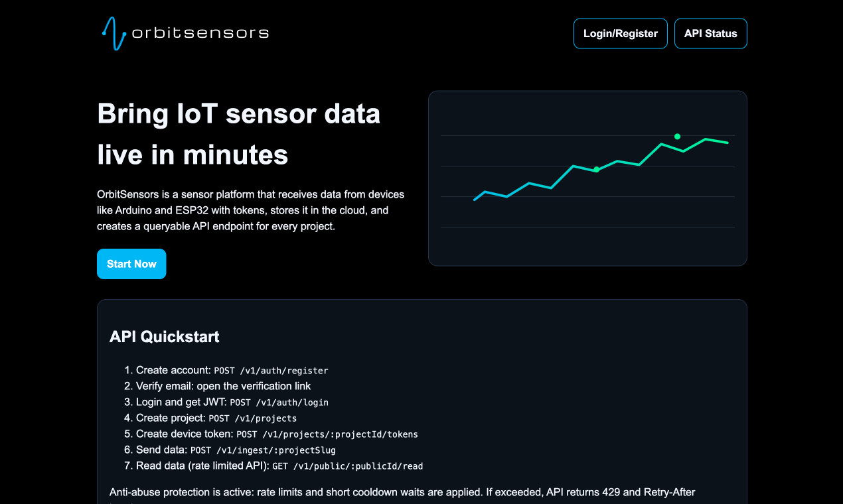Click the OrbitSensors wordmark in the header
Viewport: 843px width, 504px height.
click(199, 32)
